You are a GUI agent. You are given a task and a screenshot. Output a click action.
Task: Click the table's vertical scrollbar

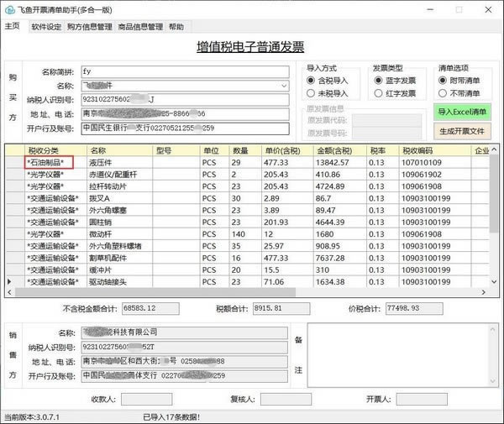tap(495, 218)
